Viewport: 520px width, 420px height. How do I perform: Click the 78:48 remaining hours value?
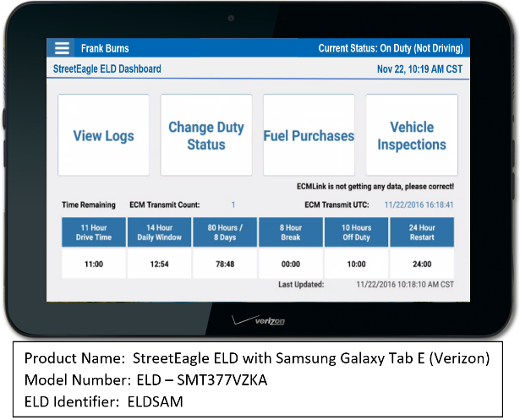pyautogui.click(x=225, y=264)
